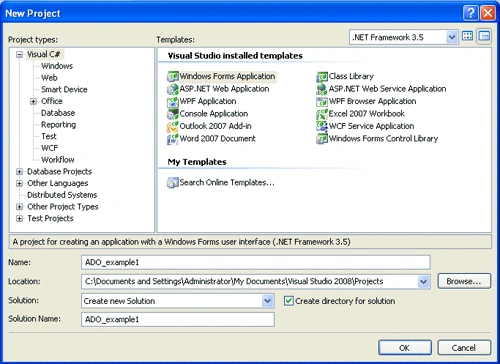
Task: Select the Web project type
Action: [49, 78]
